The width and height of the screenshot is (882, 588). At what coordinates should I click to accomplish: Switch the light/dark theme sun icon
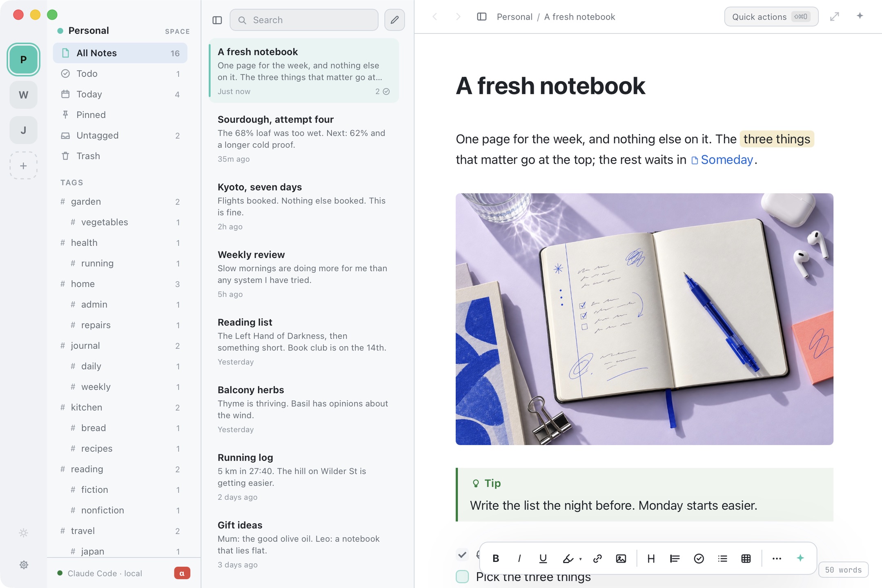click(24, 533)
